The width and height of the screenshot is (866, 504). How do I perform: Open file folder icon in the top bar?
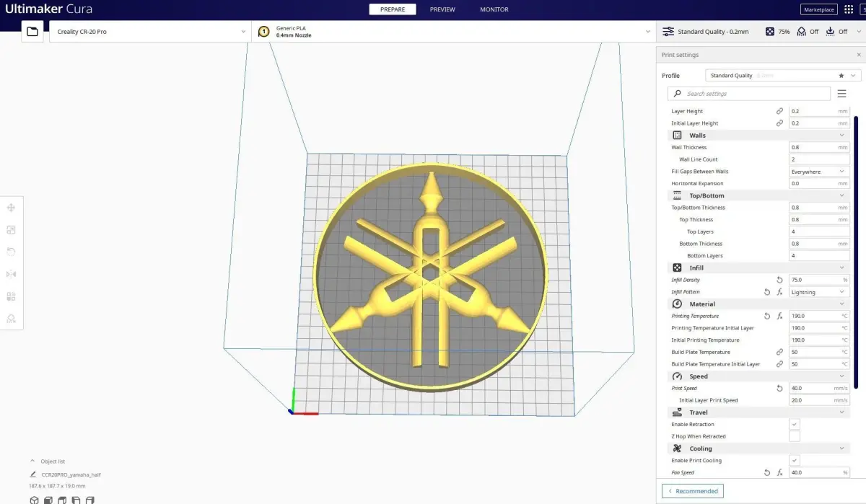tap(32, 32)
